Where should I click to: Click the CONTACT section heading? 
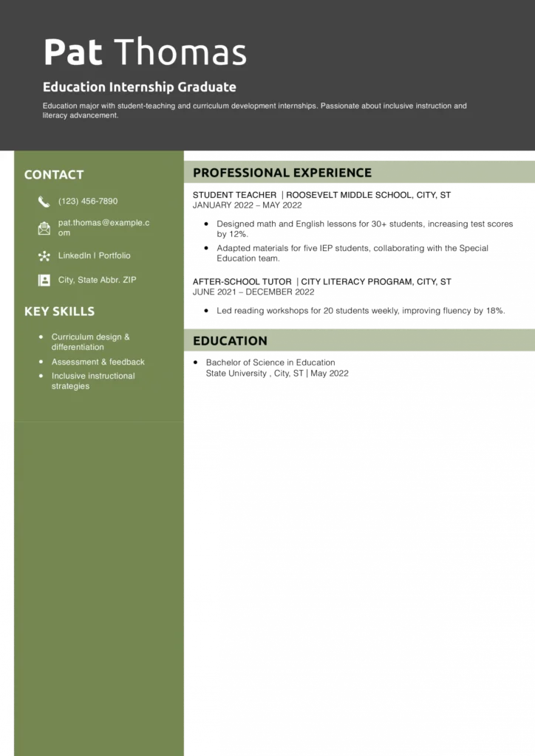[x=54, y=175]
